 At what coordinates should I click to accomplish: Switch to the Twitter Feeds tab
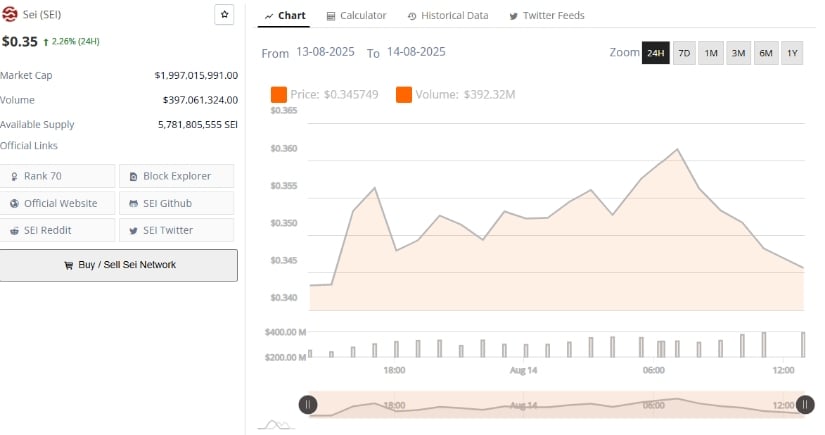[x=547, y=16]
